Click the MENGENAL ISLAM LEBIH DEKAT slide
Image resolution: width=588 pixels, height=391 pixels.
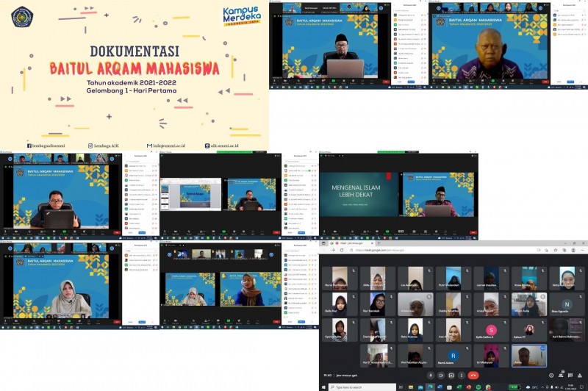358,194
